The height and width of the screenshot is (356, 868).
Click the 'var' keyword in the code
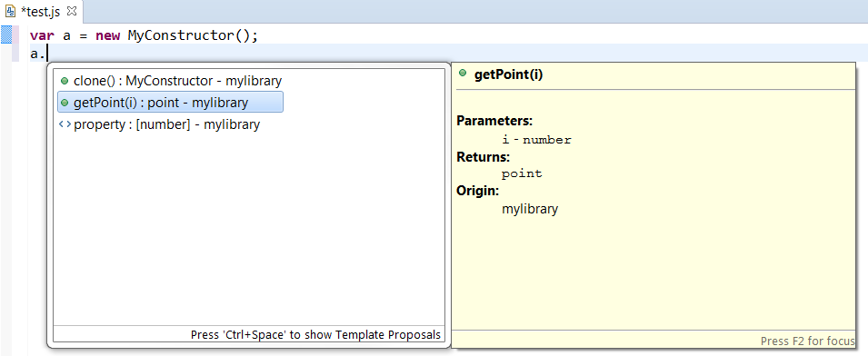coord(42,36)
